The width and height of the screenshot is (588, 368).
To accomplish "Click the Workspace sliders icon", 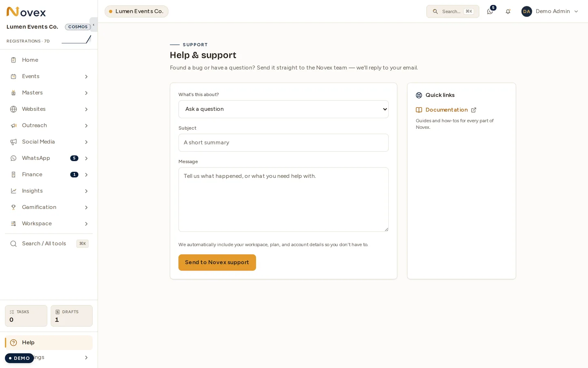I will (13, 224).
